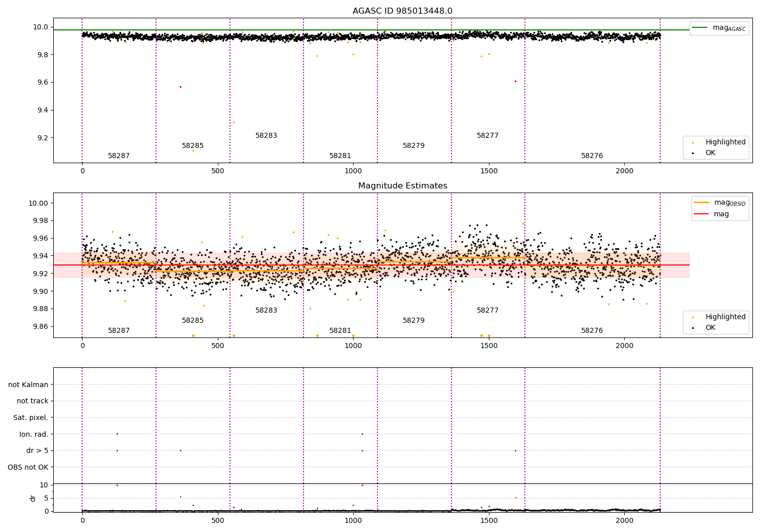Click y-axis tick 9.92 in Magnitude Estimates plot
The image size is (760, 532).
(x=40, y=274)
